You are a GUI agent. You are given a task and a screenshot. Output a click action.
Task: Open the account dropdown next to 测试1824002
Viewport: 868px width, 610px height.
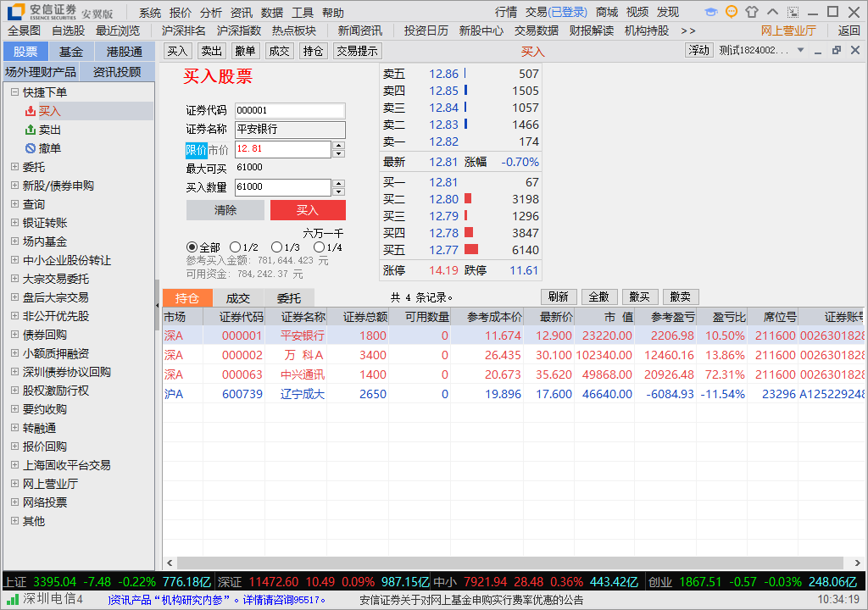pos(800,50)
